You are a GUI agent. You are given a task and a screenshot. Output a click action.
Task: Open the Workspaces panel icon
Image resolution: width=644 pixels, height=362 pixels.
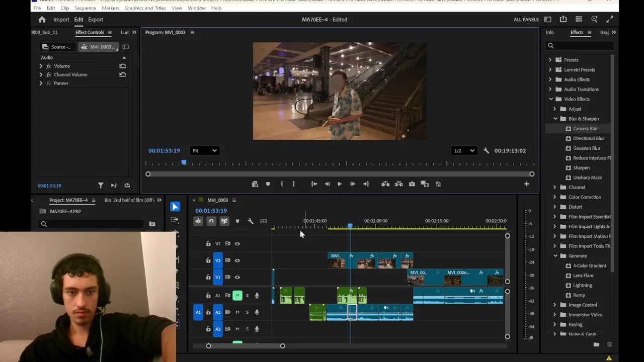tap(548, 20)
